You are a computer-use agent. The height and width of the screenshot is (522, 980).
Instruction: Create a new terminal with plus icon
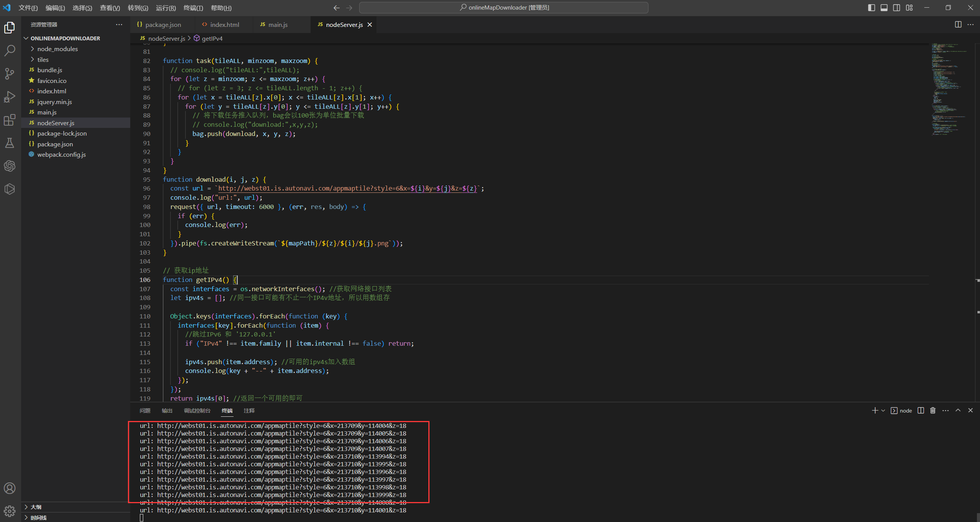[875, 411]
